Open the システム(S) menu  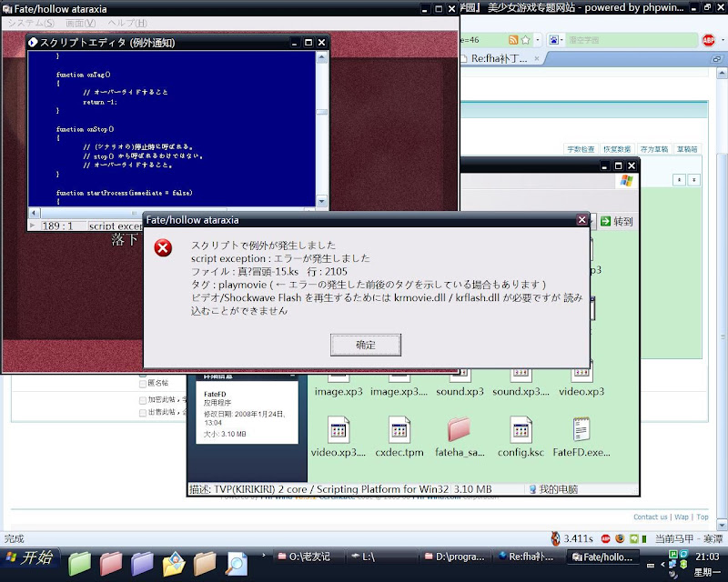[31, 23]
